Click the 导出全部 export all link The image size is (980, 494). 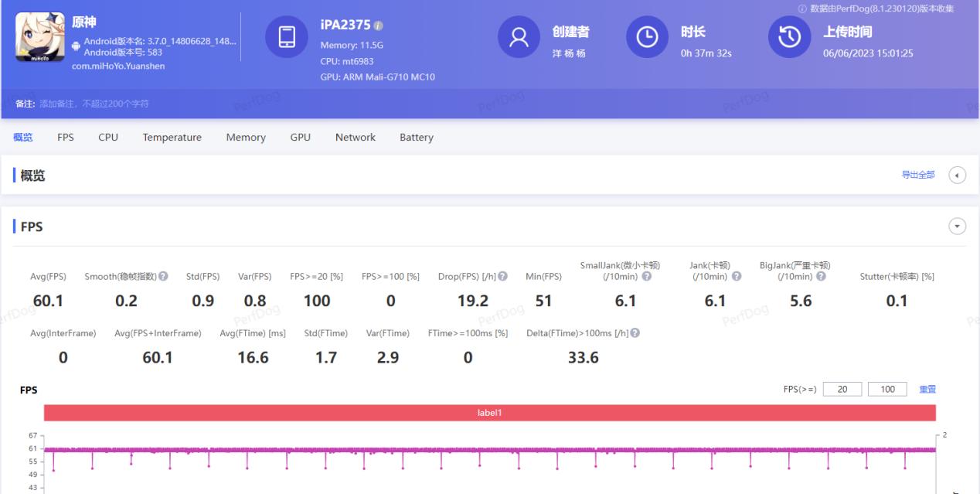pos(918,175)
